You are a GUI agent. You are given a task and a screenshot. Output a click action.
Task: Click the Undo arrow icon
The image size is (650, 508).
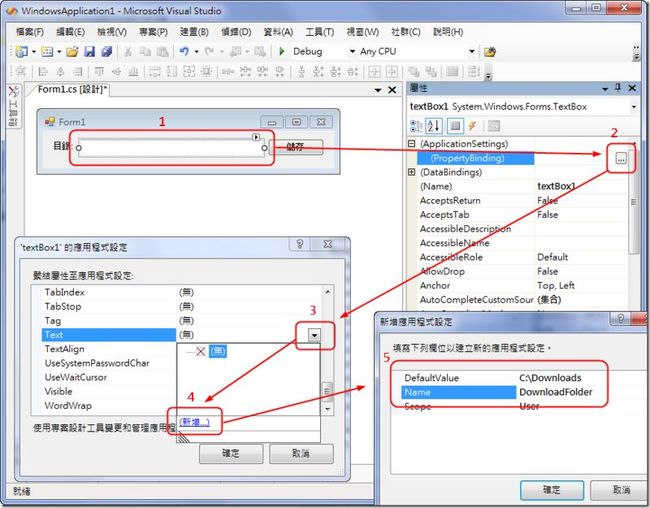pyautogui.click(x=184, y=51)
